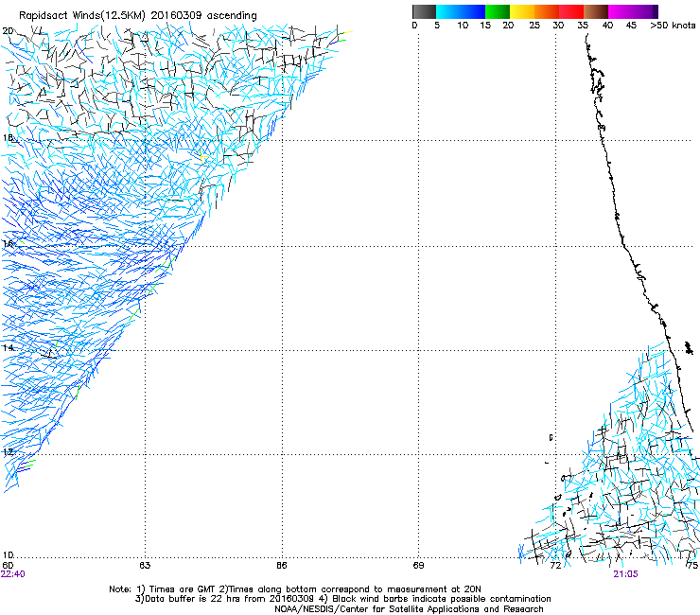Click the legend label '45'
The image size is (700, 615).
tap(631, 26)
